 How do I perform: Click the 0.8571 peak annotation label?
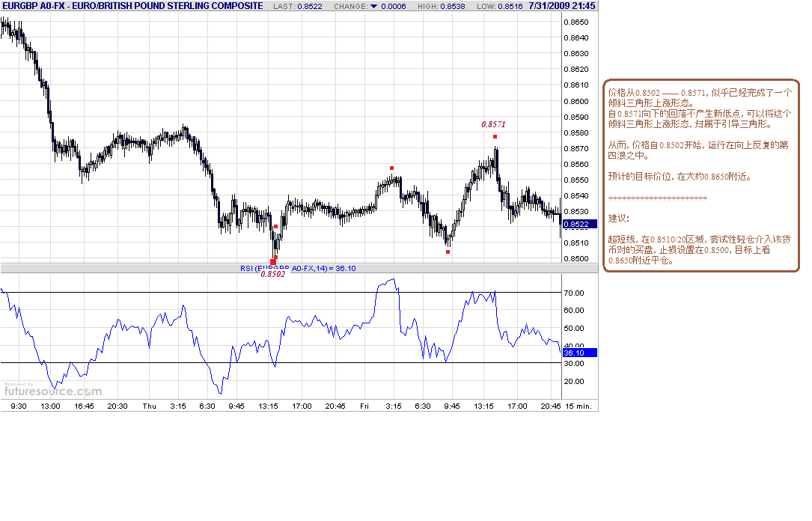tap(493, 124)
